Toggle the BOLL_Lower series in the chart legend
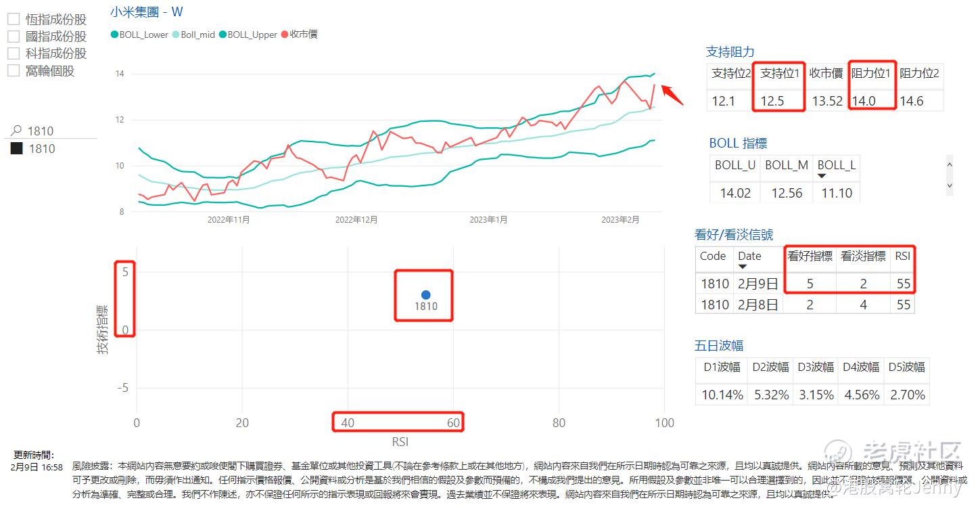Image resolution: width=980 pixels, height=509 pixels. coord(139,35)
